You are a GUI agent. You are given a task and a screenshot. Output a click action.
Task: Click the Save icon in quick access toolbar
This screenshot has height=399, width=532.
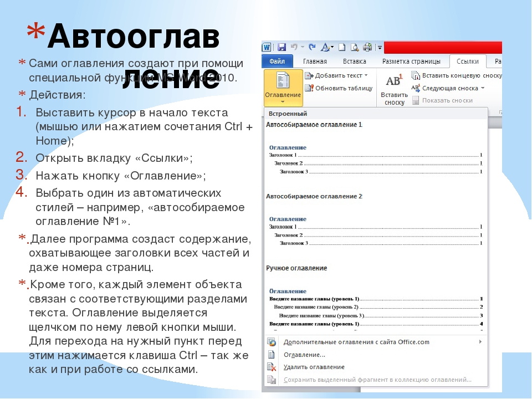282,47
